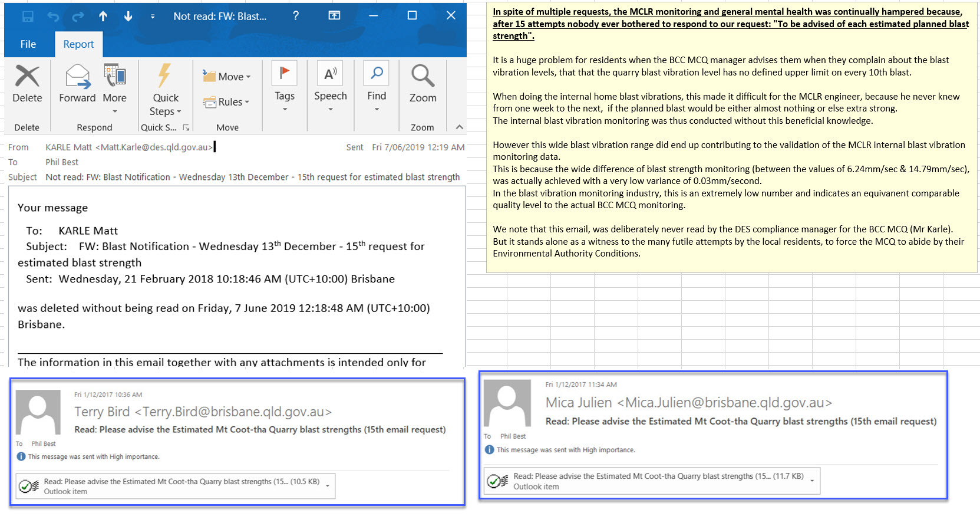980x516 pixels.
Task: Open Outlook help question mark
Action: [296, 16]
